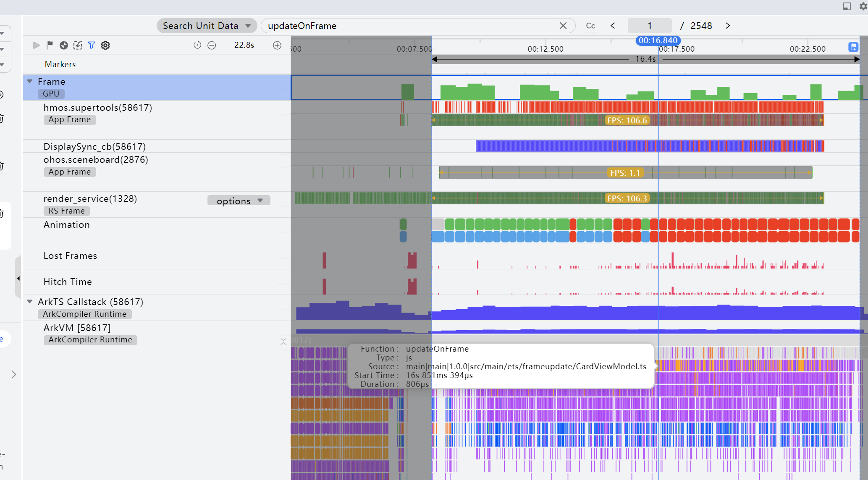Image resolution: width=868 pixels, height=480 pixels.
Task: Open timeline settings via the gear icon
Action: pyautogui.click(x=105, y=45)
